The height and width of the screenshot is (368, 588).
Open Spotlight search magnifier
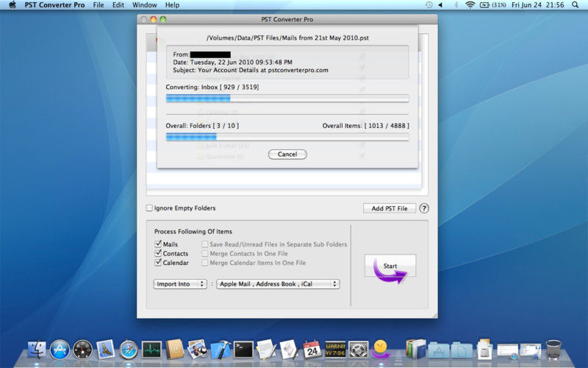point(576,5)
